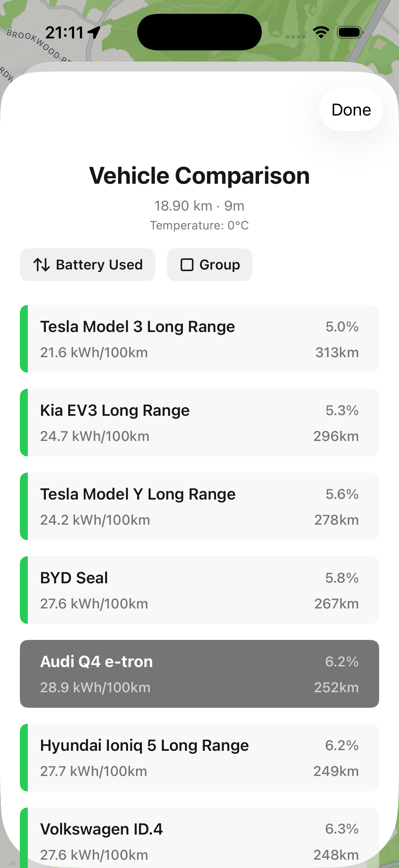Screen dimensions: 399x868
Task: Tap the battery status icon
Action: (350, 32)
